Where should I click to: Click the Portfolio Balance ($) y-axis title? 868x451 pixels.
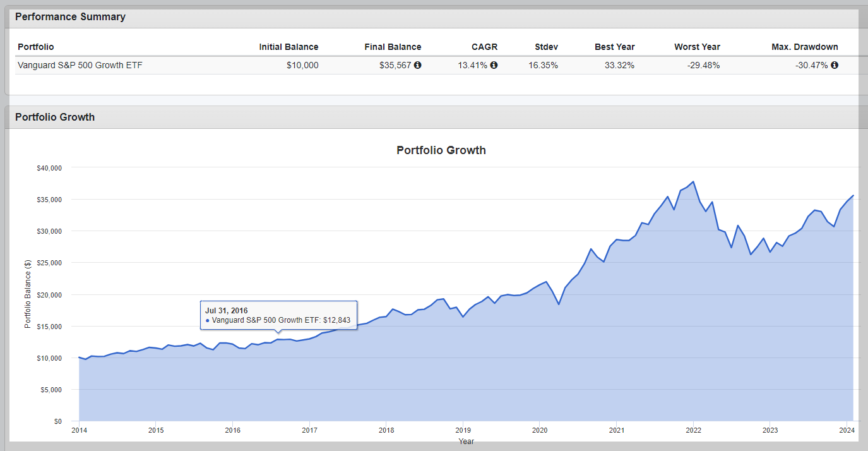pos(27,294)
